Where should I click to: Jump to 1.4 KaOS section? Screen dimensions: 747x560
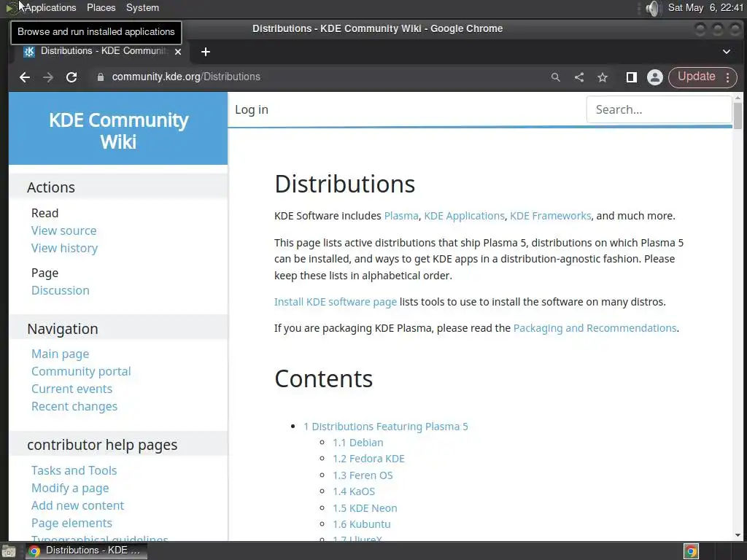(354, 491)
